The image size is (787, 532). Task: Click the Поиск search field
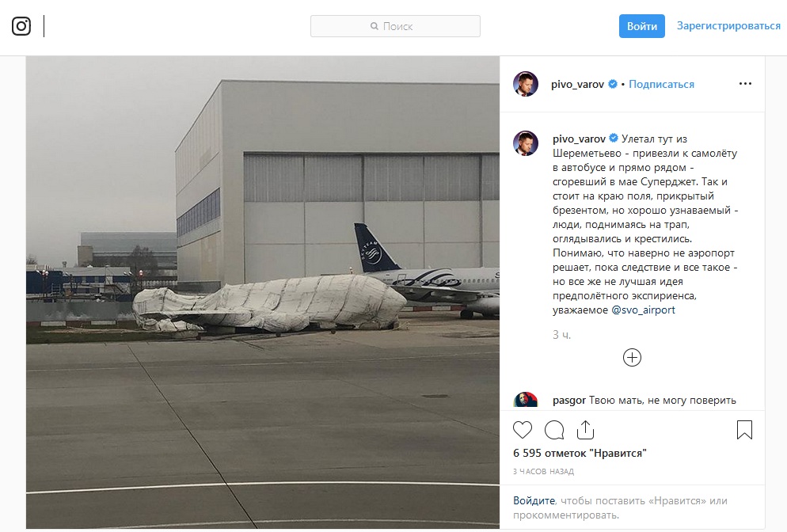(395, 26)
